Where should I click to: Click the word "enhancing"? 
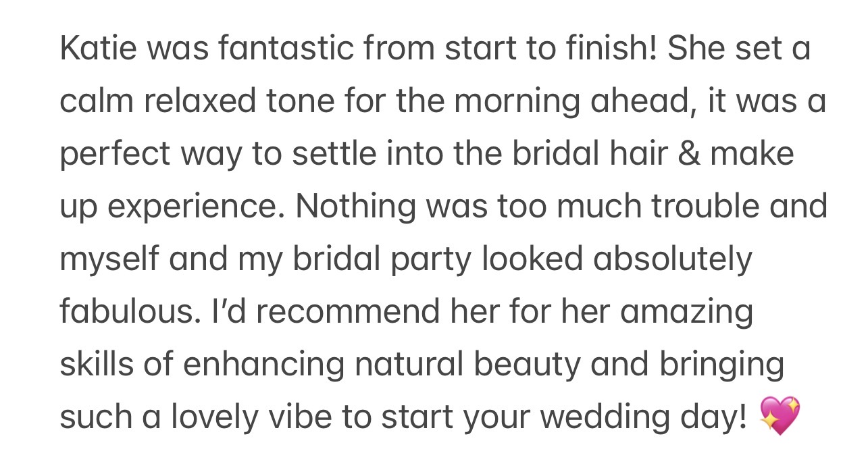[x=263, y=365]
